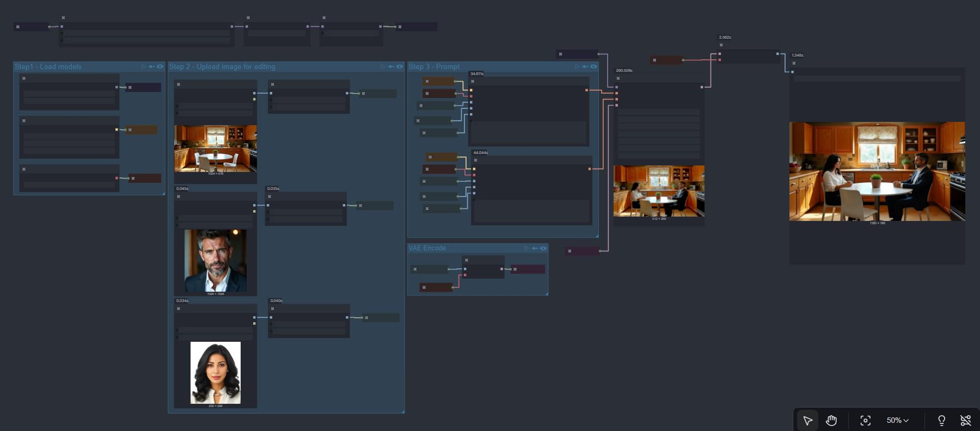
Task: Collapse the woman portrait loader node timed 0.034s
Action: coord(179,309)
